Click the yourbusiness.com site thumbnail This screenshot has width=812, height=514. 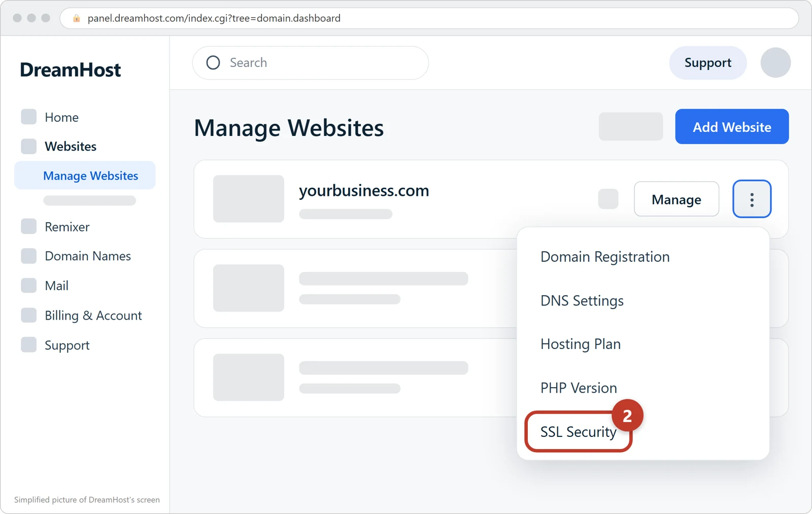tap(249, 199)
